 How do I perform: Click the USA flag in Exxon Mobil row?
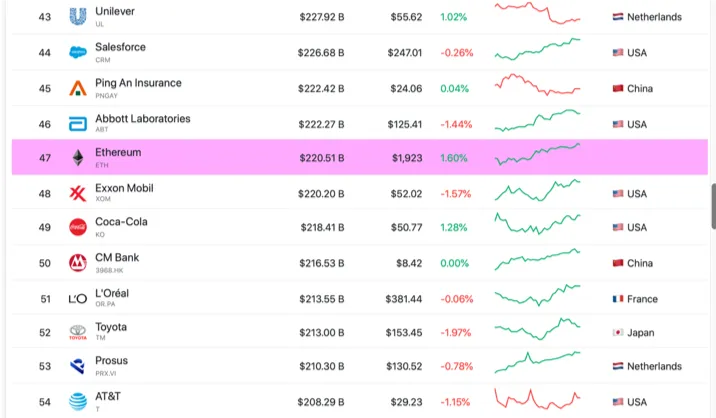(x=618, y=194)
